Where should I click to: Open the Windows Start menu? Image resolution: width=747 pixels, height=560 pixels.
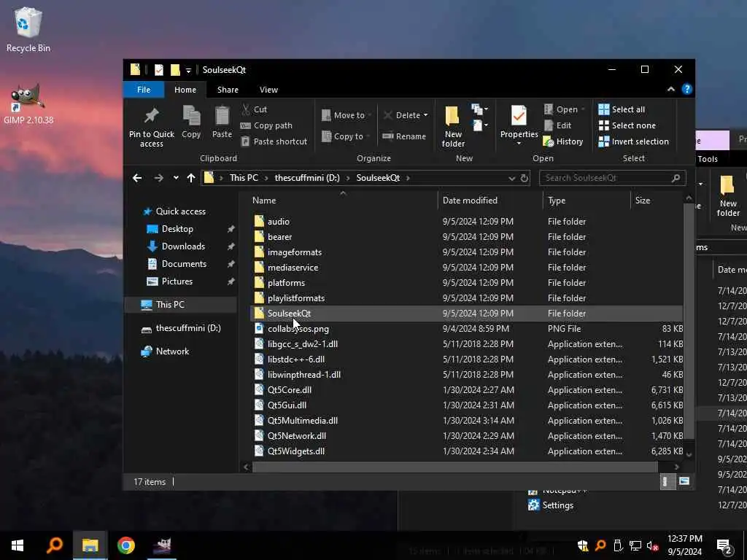pyautogui.click(x=18, y=545)
